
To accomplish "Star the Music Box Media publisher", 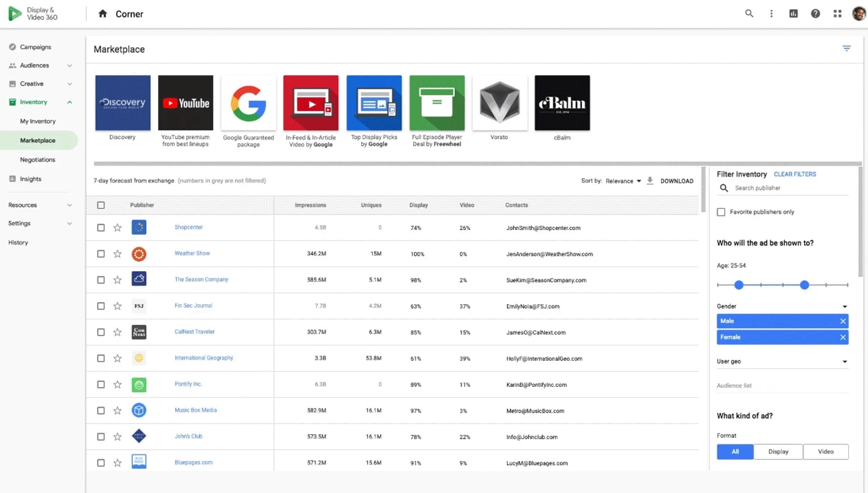I will click(117, 410).
